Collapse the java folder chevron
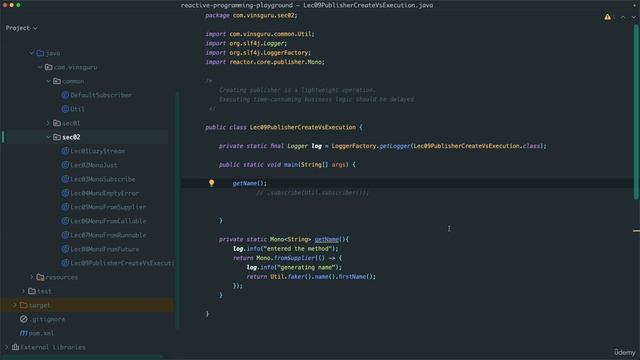Screen dimensions: 640x360 [31, 53]
